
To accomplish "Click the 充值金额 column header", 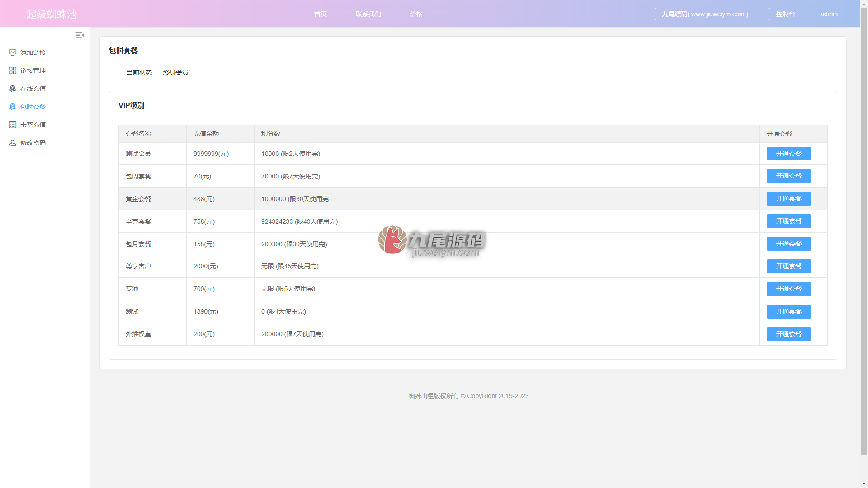I will click(x=220, y=134).
